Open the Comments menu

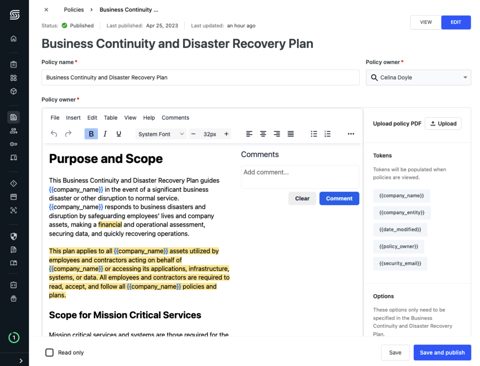175,118
